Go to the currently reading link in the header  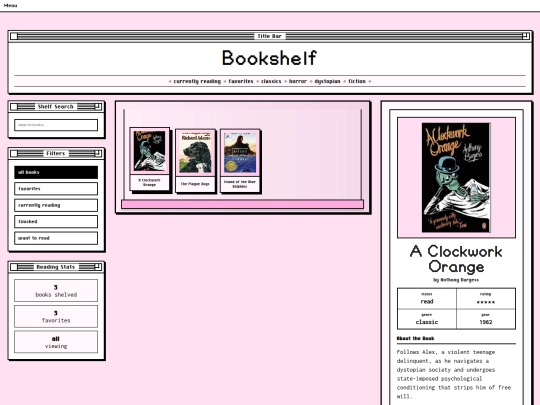point(197,81)
